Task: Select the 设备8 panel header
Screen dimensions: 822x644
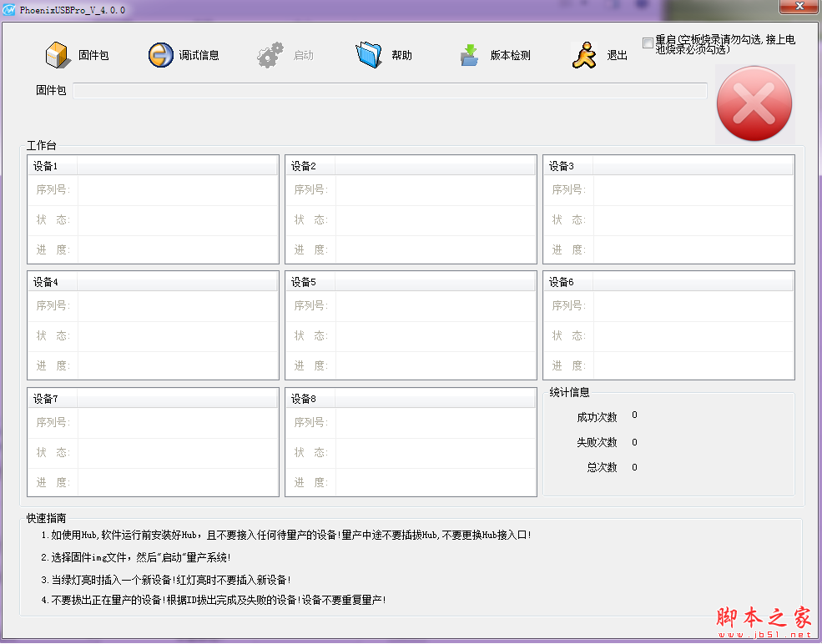Action: click(x=411, y=399)
